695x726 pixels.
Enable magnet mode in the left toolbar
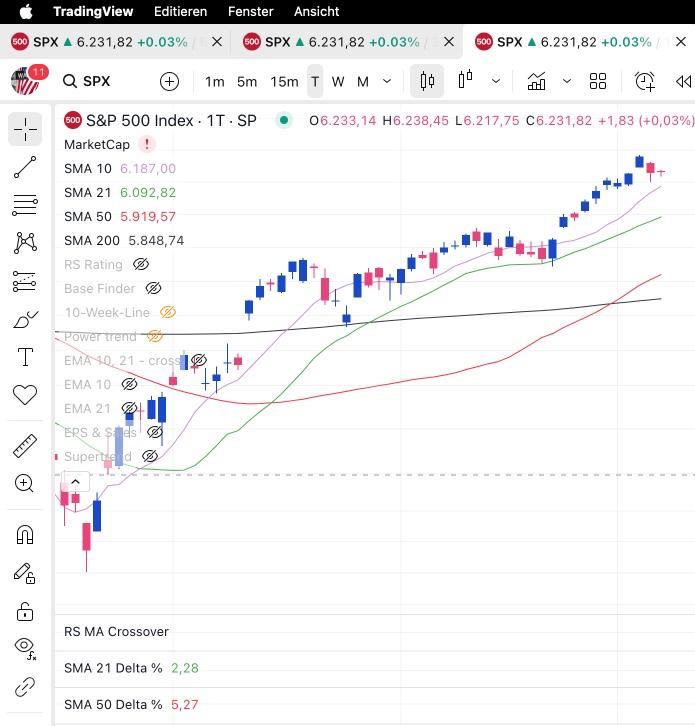click(25, 534)
